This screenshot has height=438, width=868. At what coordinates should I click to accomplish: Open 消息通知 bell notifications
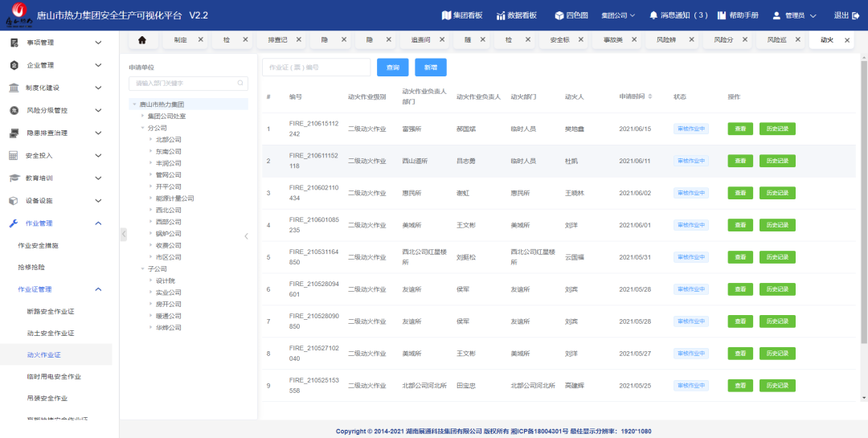tap(653, 15)
